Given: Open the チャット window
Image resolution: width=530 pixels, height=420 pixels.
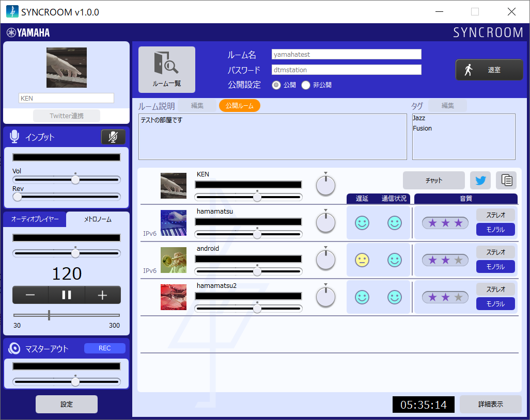Looking at the screenshot, I should tap(434, 180).
